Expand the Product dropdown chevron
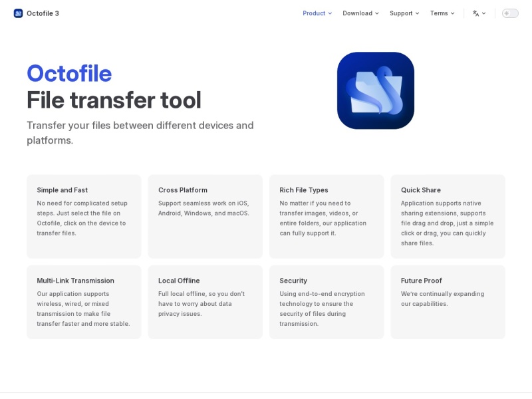Image resolution: width=532 pixels, height=399 pixels. [330, 13]
